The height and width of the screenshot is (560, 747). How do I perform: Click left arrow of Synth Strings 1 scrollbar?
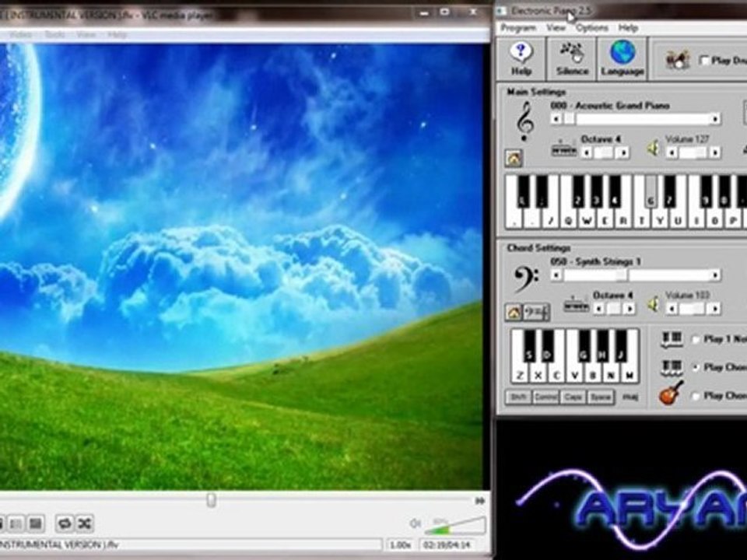pyautogui.click(x=556, y=275)
